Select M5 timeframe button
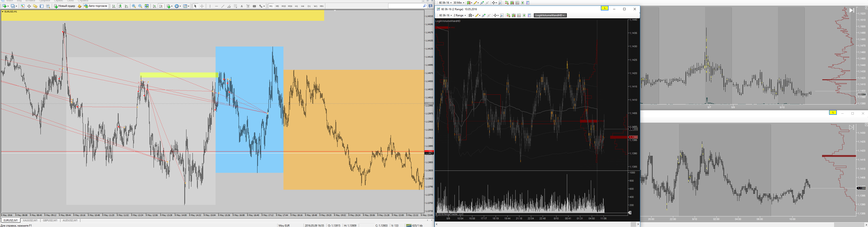 pyautogui.click(x=277, y=6)
